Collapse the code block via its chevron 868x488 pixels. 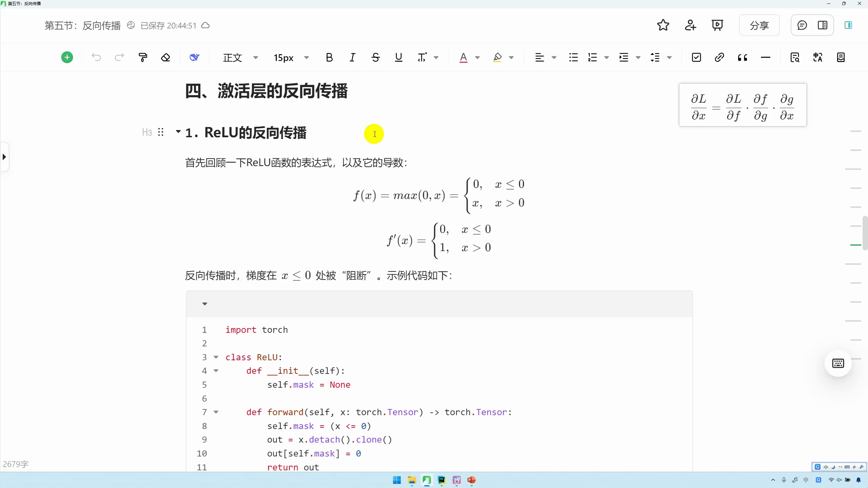[x=204, y=304]
